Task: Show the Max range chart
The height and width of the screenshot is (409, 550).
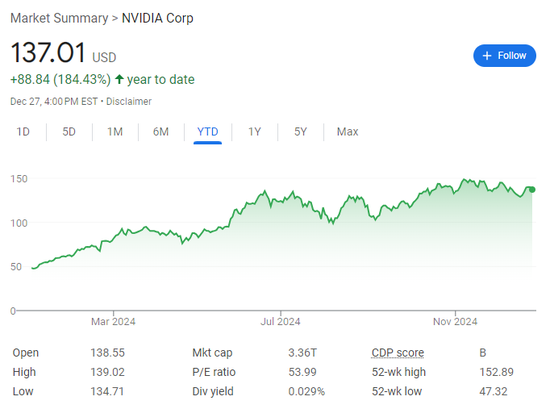Action: pos(348,132)
